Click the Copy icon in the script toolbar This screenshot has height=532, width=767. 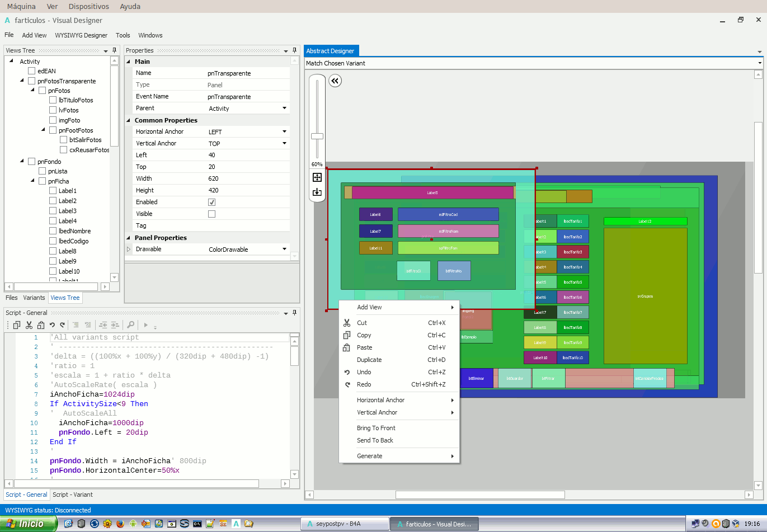point(17,325)
